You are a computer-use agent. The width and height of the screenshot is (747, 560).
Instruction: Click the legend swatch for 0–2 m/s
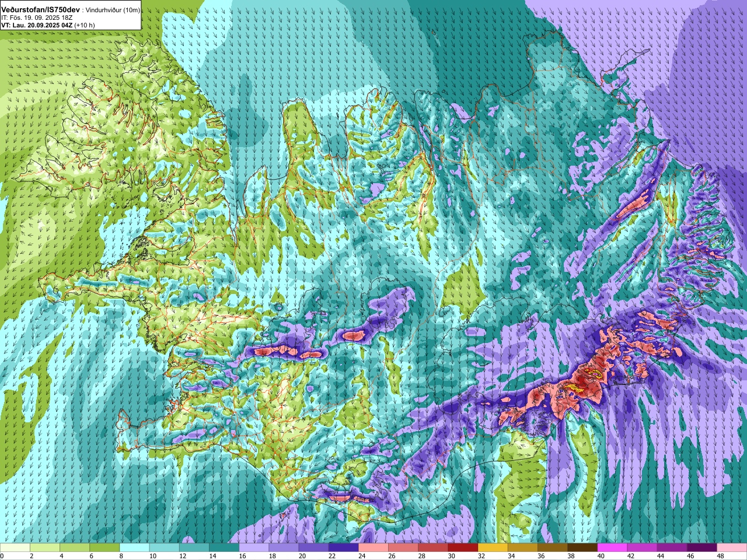15,548
